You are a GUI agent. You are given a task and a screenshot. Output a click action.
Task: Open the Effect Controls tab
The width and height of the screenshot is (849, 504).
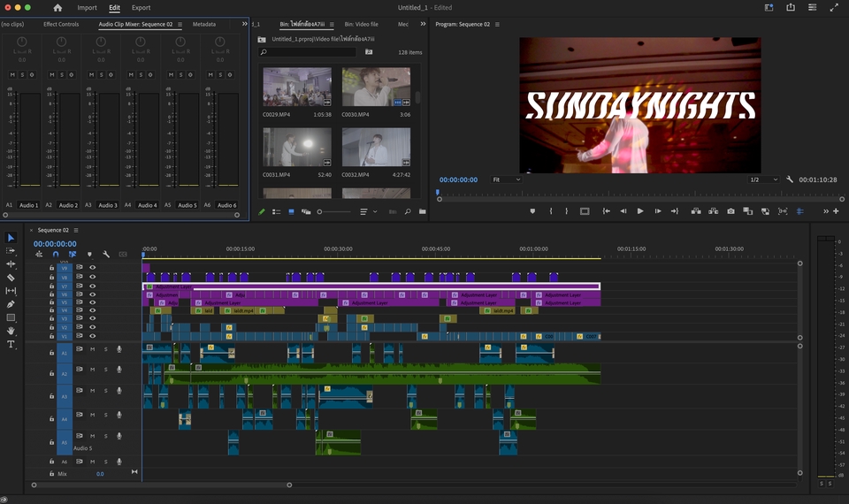[61, 25]
